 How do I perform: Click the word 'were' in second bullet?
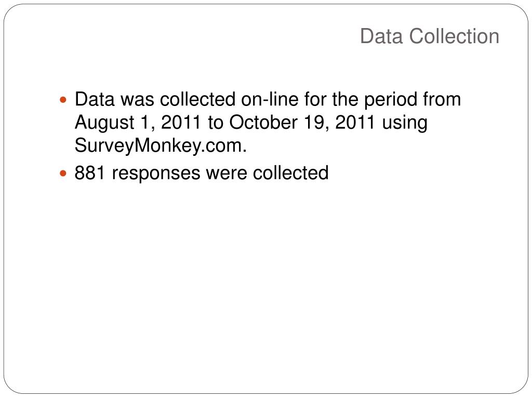pos(227,174)
